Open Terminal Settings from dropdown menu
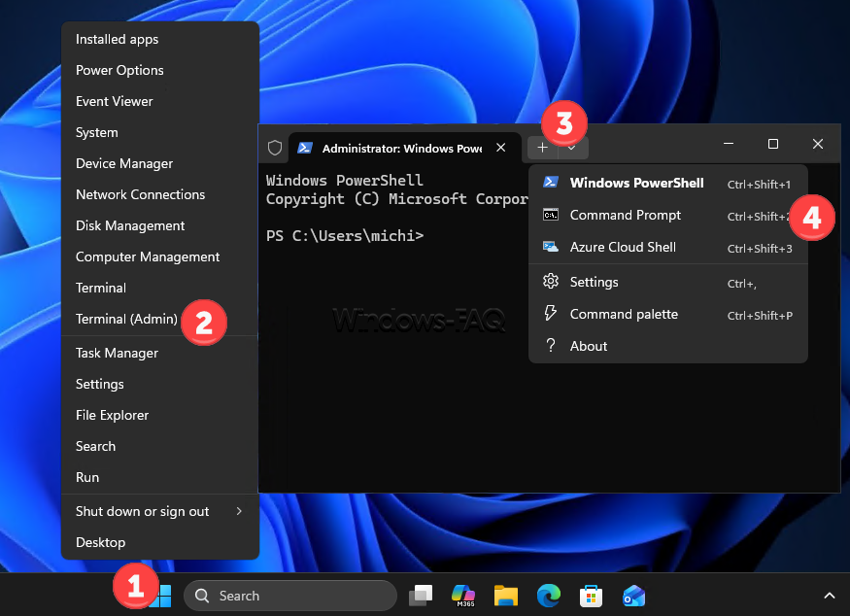This screenshot has height=616, width=850. click(668, 282)
